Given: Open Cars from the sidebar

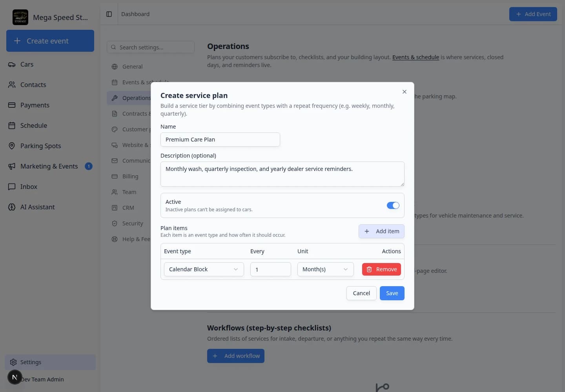Looking at the screenshot, I should pos(50,64).
